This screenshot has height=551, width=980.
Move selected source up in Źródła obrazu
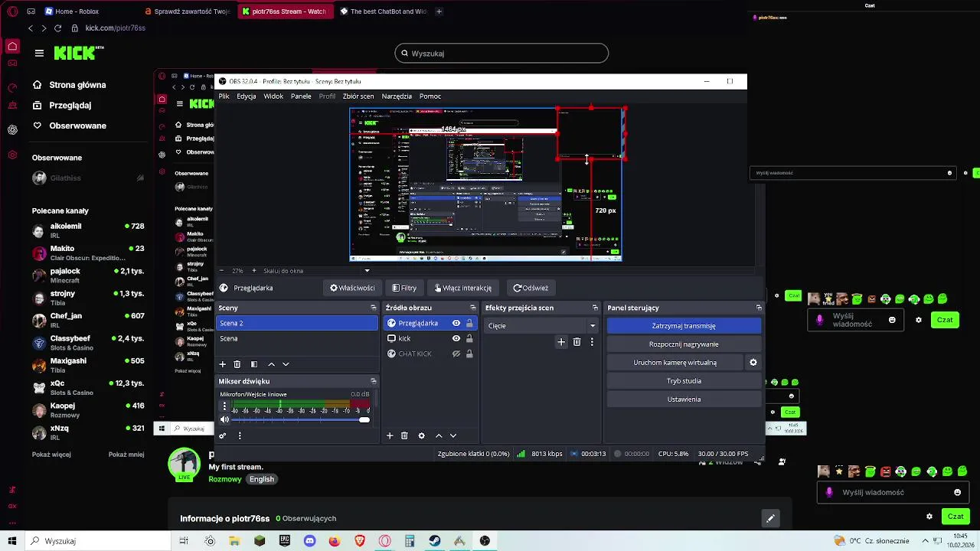pyautogui.click(x=439, y=435)
